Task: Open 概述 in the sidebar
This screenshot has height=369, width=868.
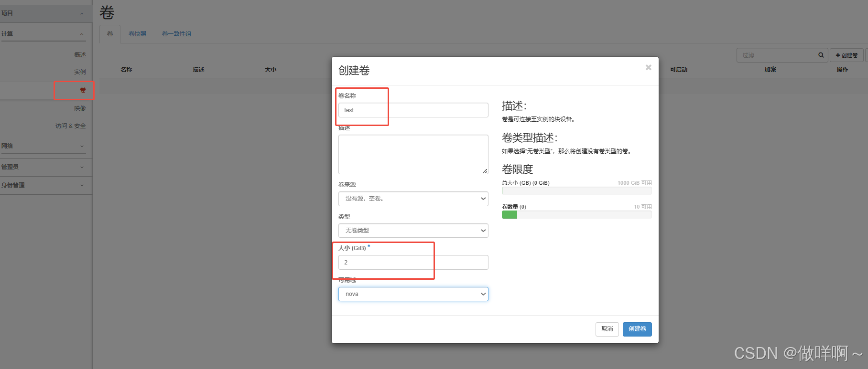Action: click(x=80, y=55)
